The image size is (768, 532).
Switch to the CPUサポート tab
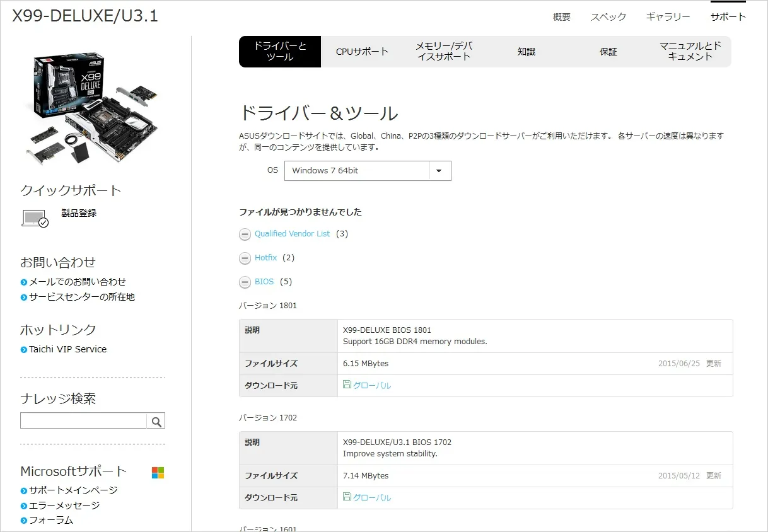362,52
